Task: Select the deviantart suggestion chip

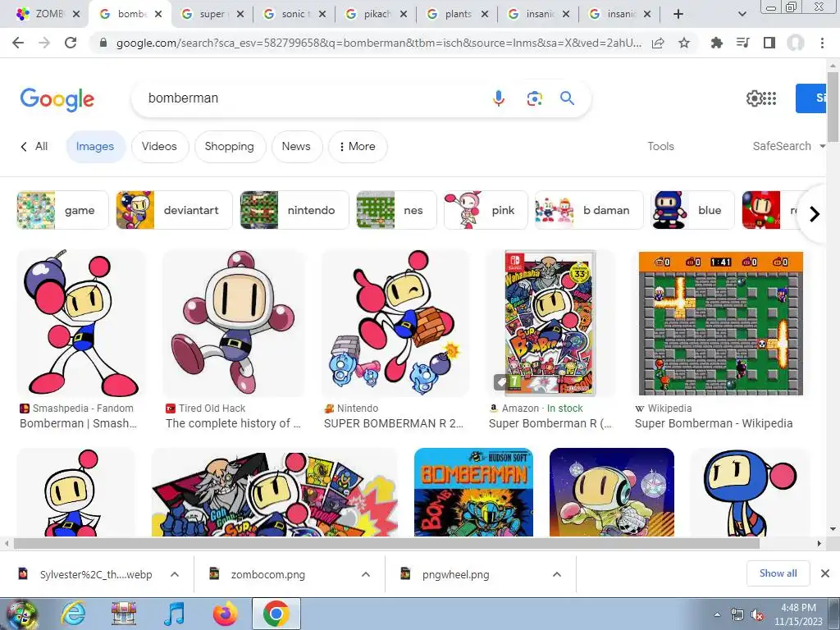Action: (x=175, y=210)
